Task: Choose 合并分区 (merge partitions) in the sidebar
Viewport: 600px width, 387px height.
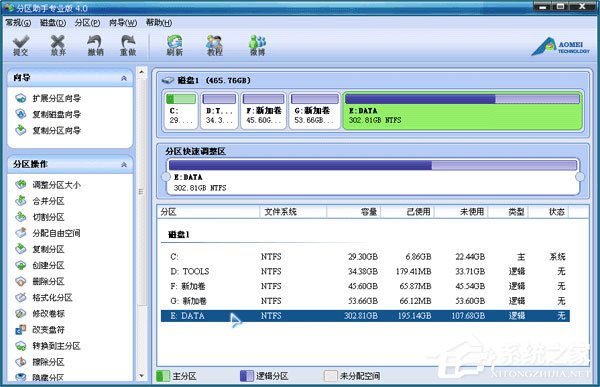Action: click(40, 201)
